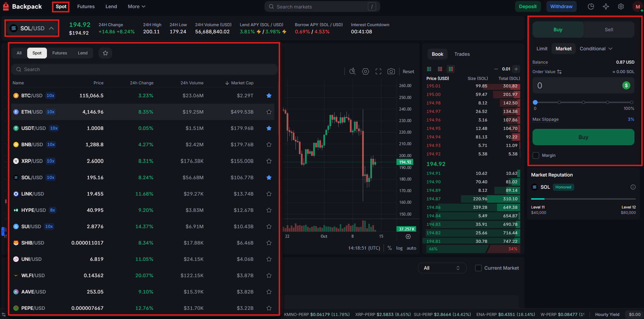The image size is (644, 319).
Task: Select the Limit order tab
Action: click(542, 49)
